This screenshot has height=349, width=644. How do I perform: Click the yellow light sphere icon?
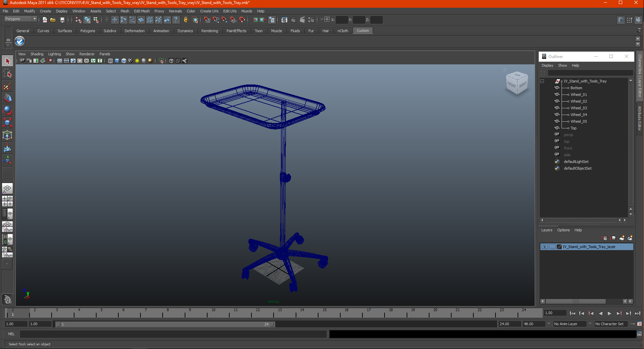coord(137,61)
